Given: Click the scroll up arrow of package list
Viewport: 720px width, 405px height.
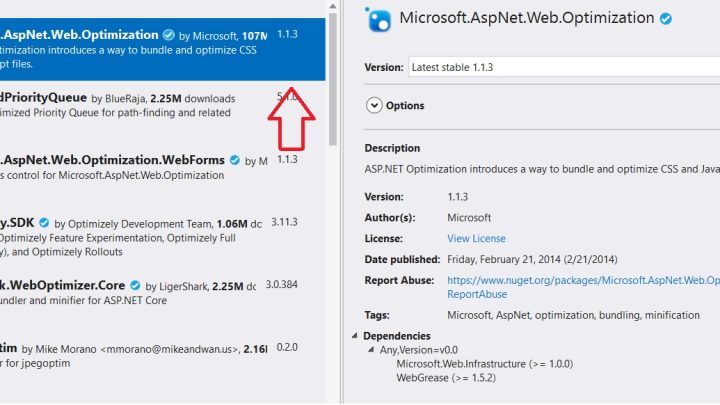Looking at the screenshot, I should coord(333,6).
